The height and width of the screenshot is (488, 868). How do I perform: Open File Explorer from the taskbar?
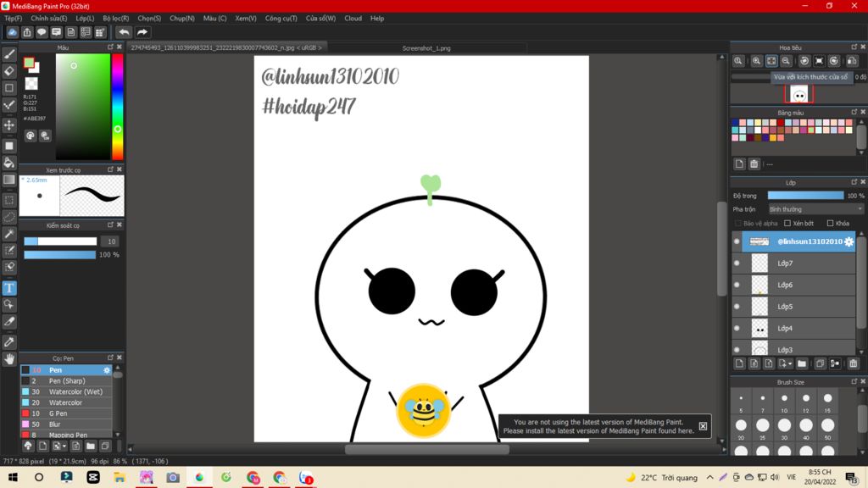[x=119, y=477]
